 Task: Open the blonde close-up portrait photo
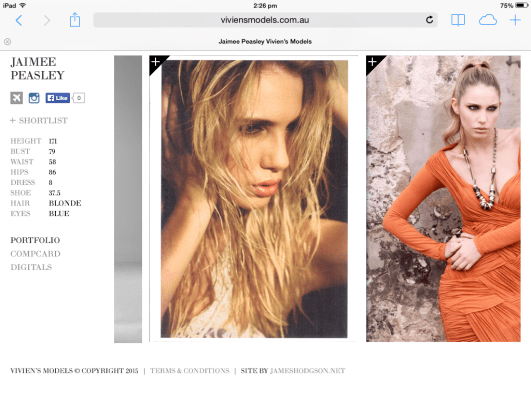(254, 199)
